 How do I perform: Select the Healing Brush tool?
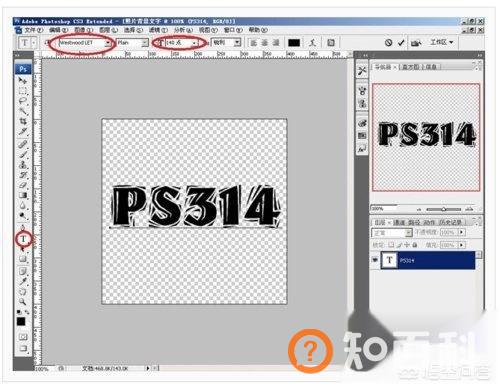tap(23, 144)
